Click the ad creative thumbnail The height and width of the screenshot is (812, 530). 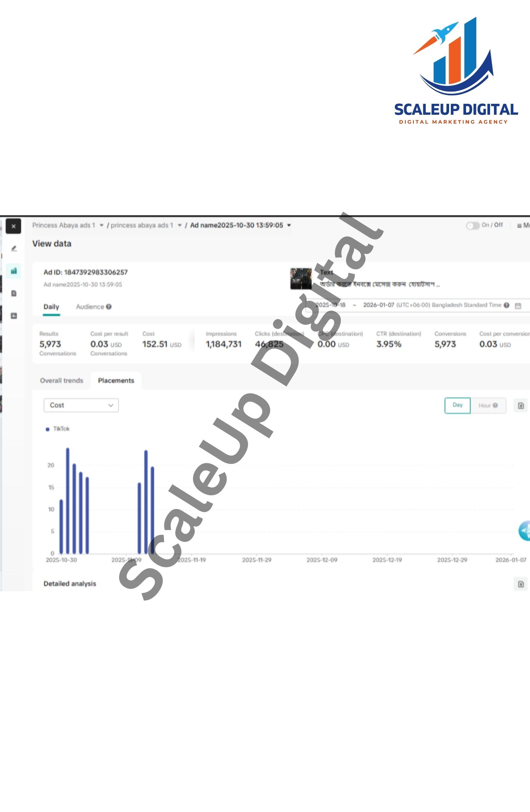click(x=301, y=279)
